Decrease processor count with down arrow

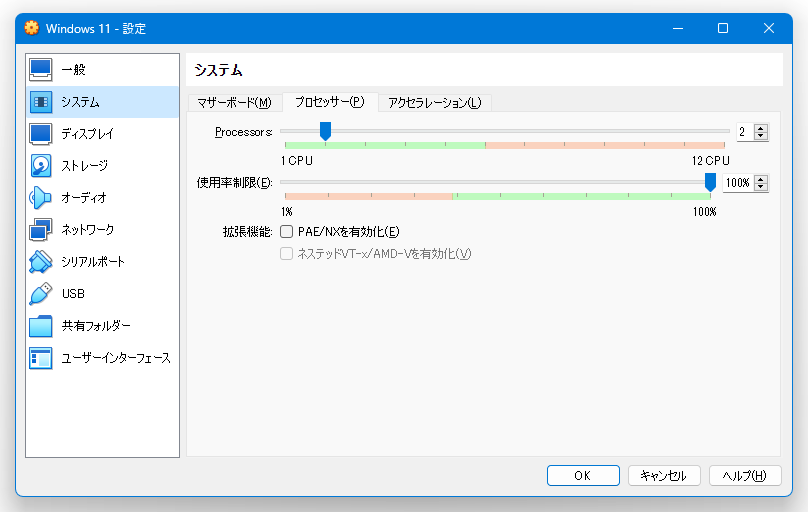(761, 136)
